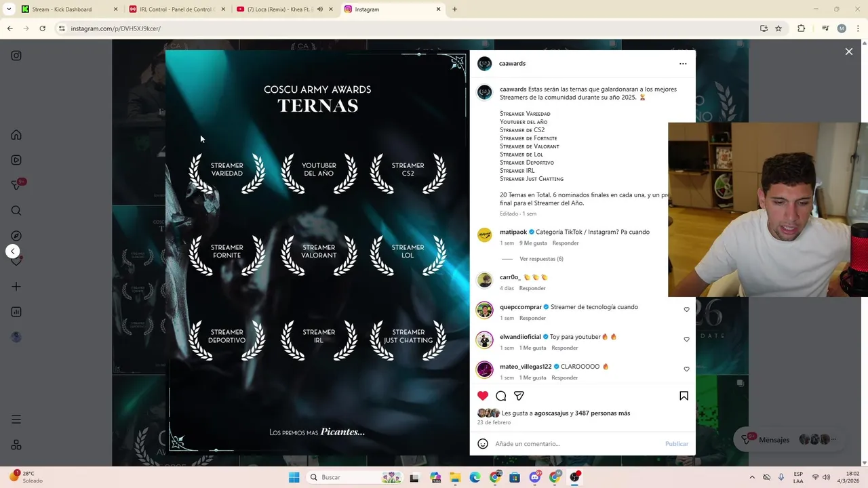Reload the page
The image size is (868, 488).
(42, 28)
